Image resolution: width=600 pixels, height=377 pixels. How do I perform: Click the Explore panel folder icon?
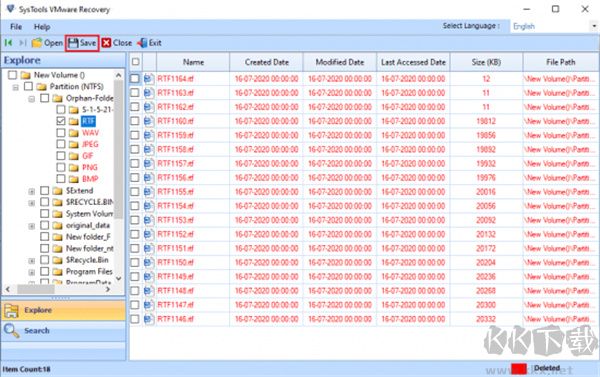(x=11, y=311)
